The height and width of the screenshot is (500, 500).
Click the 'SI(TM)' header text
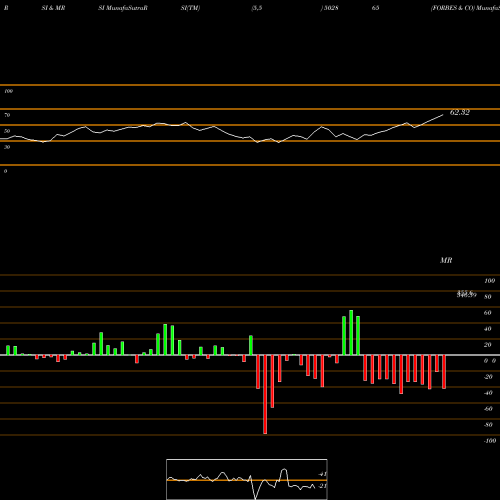click(x=190, y=8)
